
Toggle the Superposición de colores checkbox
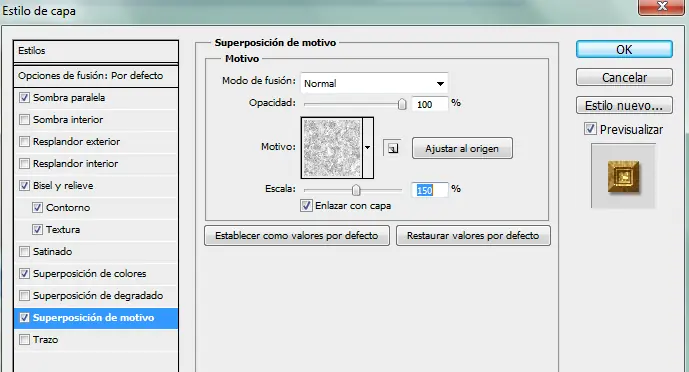pos(25,273)
